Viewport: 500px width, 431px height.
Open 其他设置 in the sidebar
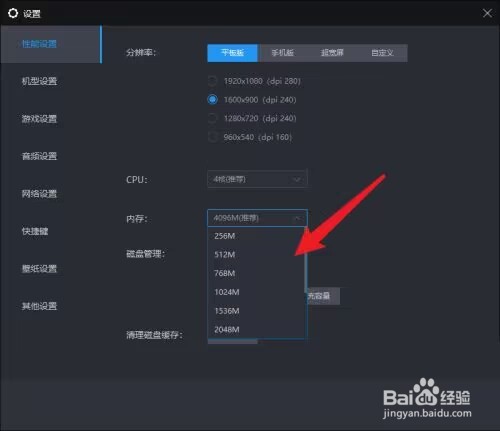(39, 306)
